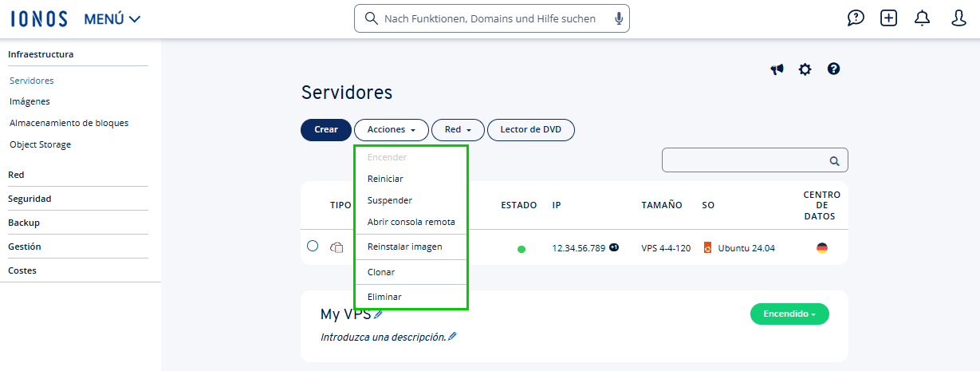Click the microphone voice search icon
The image size is (980, 371).
pos(619,18)
